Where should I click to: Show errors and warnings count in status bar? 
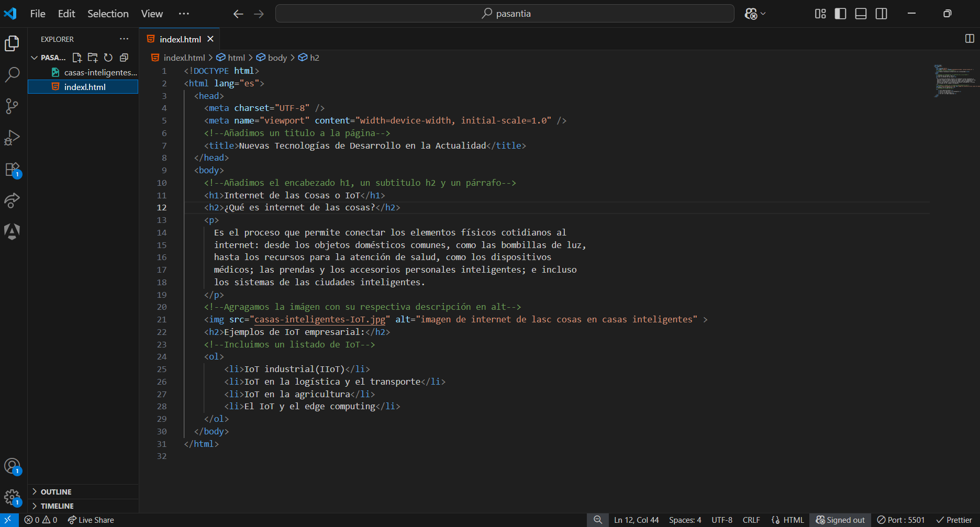pyautogui.click(x=41, y=520)
